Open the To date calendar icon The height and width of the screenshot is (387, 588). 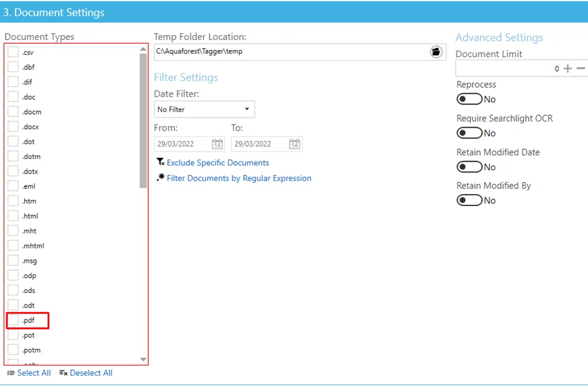point(295,144)
